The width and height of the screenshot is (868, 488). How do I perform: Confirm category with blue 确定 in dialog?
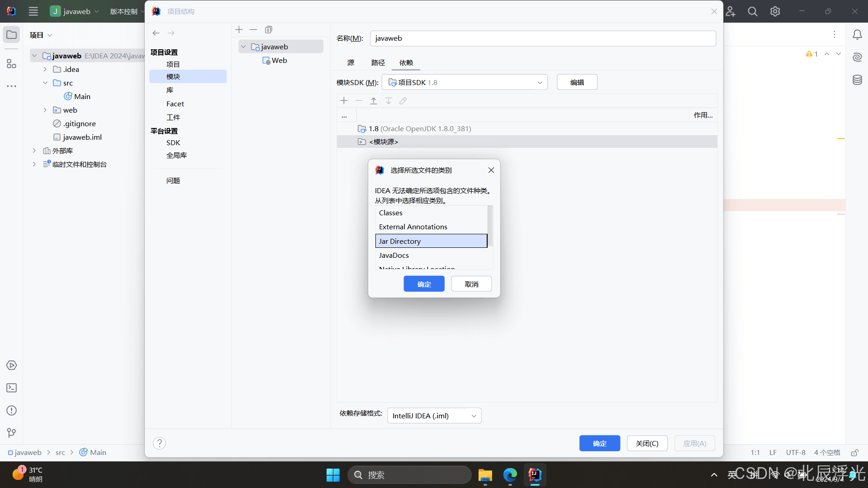coord(424,284)
